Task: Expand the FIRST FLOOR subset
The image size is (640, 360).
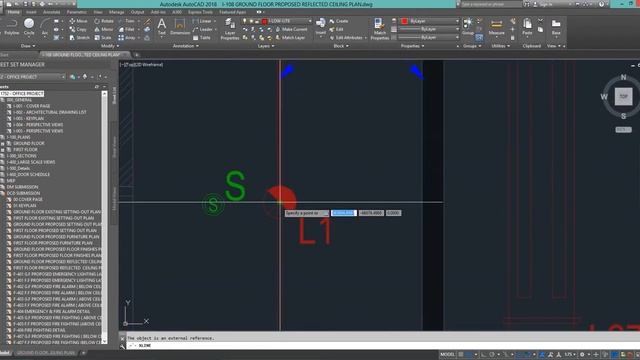Action: click(2, 150)
